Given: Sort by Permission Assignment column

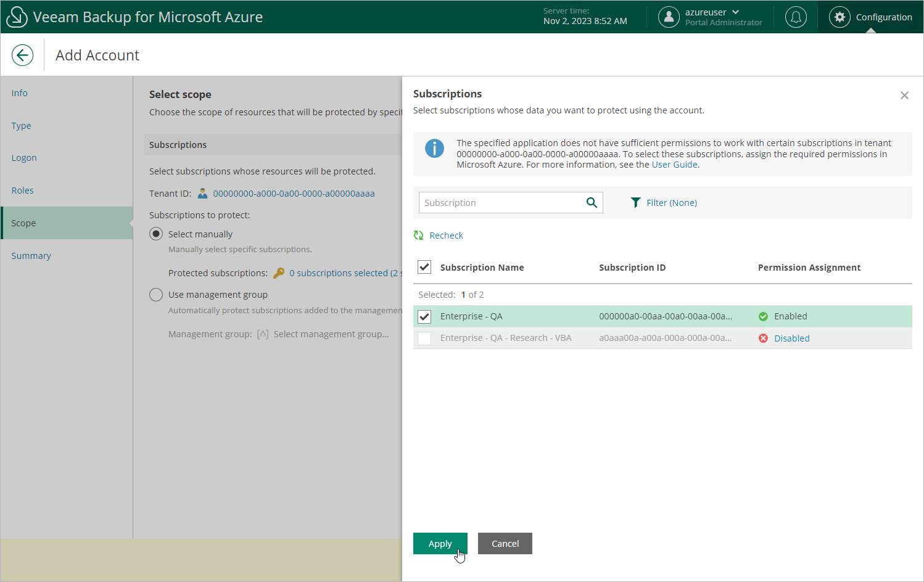Looking at the screenshot, I should [x=809, y=268].
